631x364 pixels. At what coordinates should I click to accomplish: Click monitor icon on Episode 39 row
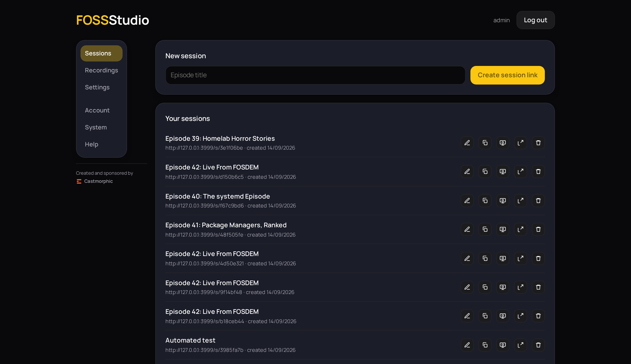pos(503,143)
